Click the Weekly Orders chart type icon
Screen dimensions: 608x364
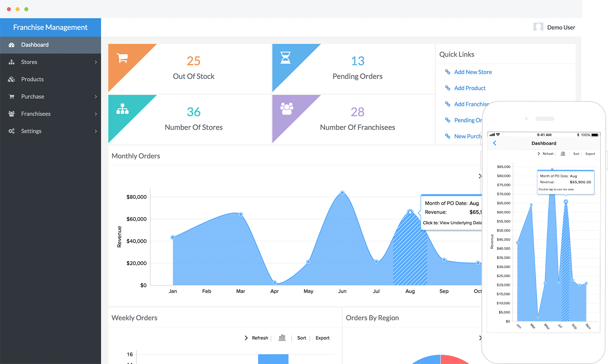282,338
